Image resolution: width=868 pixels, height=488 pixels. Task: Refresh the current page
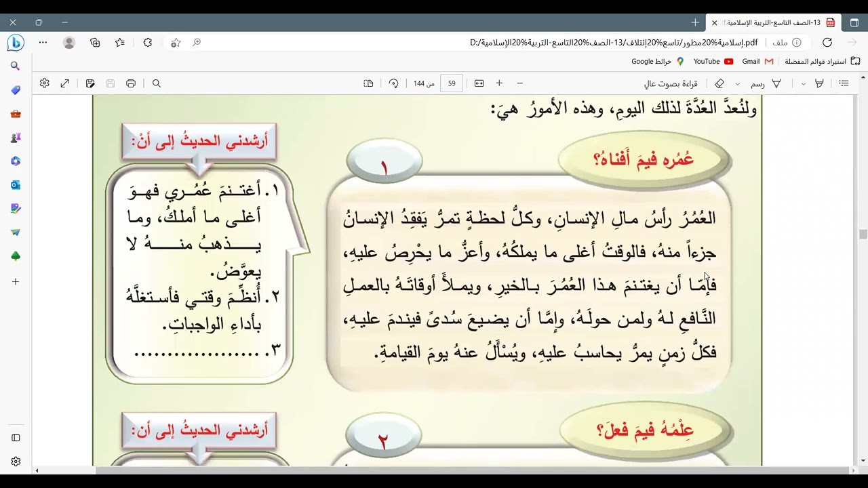point(827,43)
